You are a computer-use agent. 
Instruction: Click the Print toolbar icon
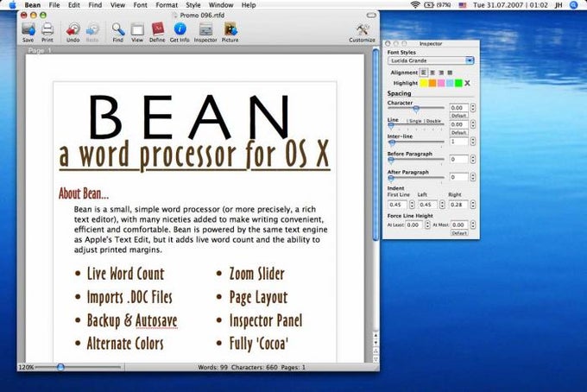(x=47, y=29)
